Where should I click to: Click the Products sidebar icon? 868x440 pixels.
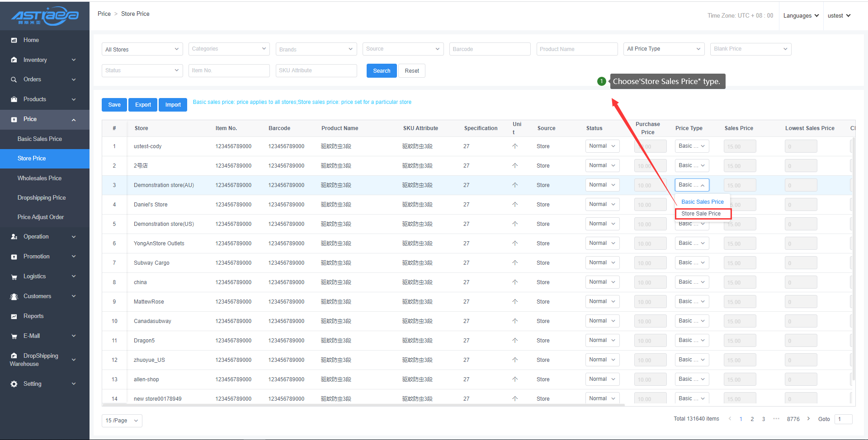tap(14, 99)
